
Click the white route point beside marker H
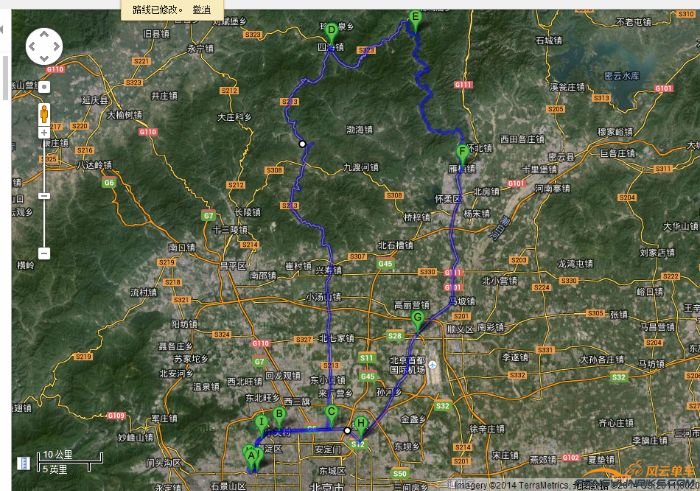pyautogui.click(x=348, y=431)
